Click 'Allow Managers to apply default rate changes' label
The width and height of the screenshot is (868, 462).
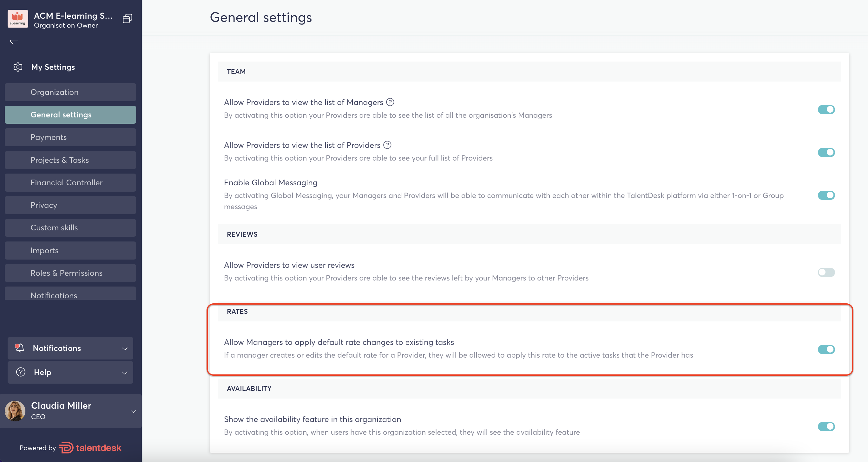tap(339, 342)
